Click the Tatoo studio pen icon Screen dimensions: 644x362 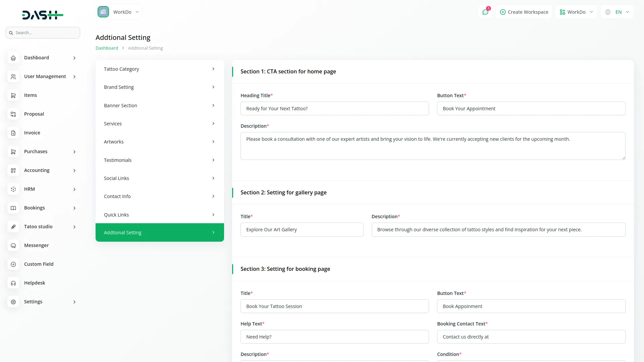coord(13,227)
